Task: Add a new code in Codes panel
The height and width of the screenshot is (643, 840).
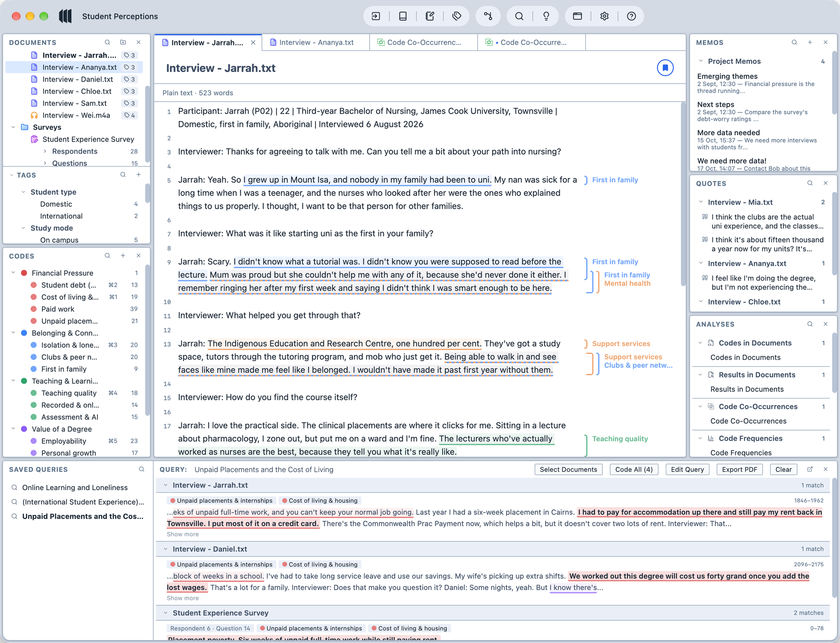Action: point(123,256)
